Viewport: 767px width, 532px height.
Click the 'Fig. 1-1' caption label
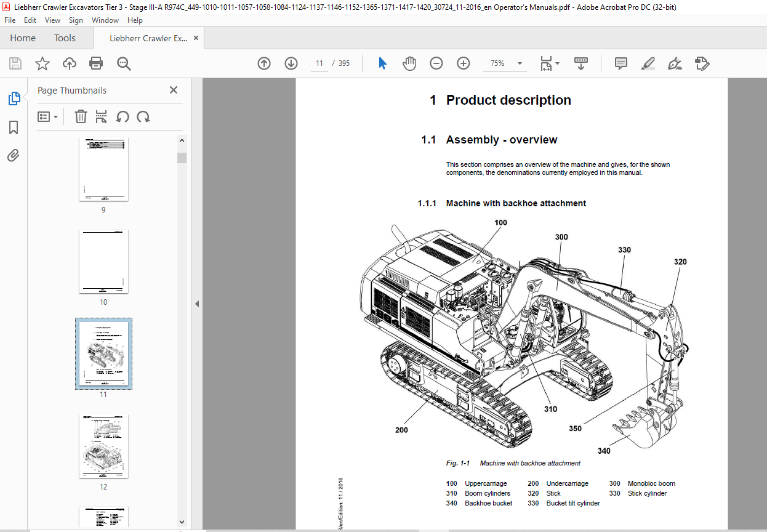(458, 463)
